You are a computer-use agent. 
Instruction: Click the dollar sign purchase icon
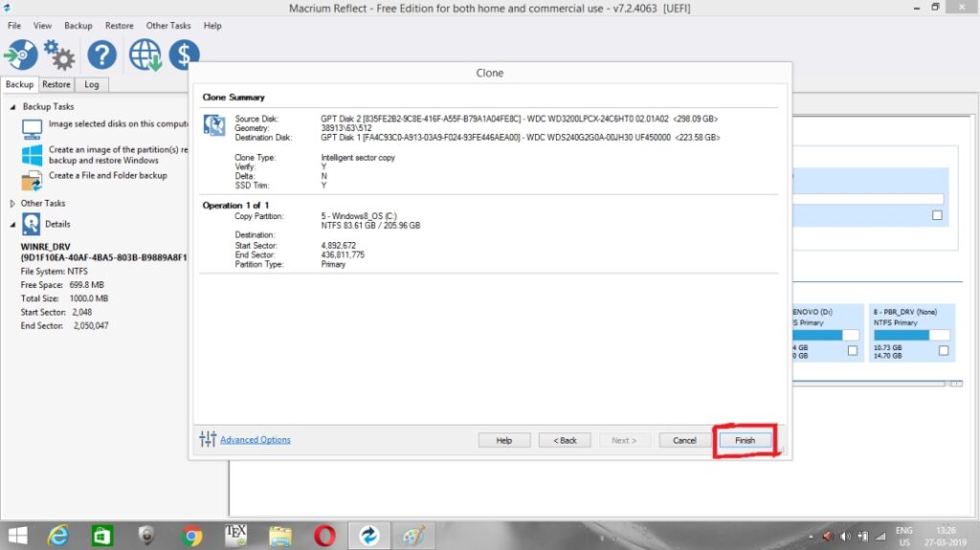point(184,55)
